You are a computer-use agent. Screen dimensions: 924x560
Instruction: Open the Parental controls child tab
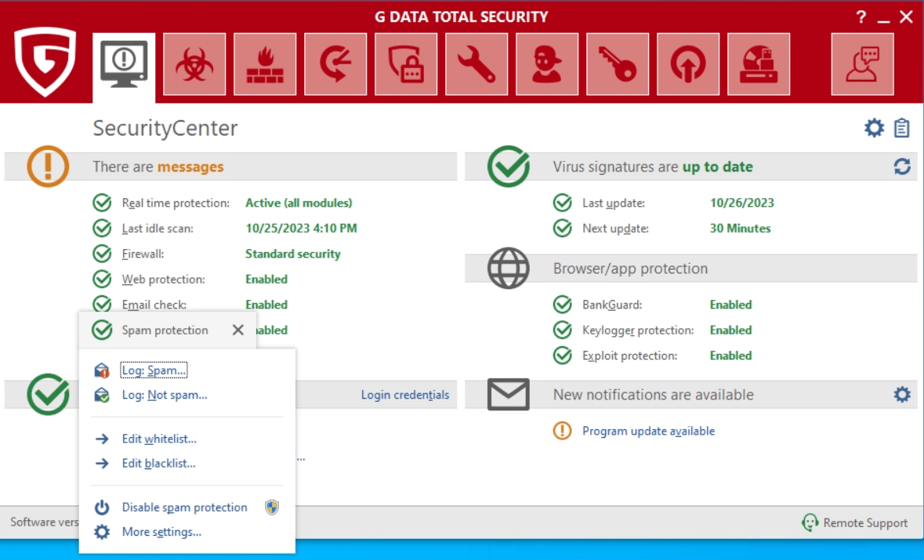point(547,64)
